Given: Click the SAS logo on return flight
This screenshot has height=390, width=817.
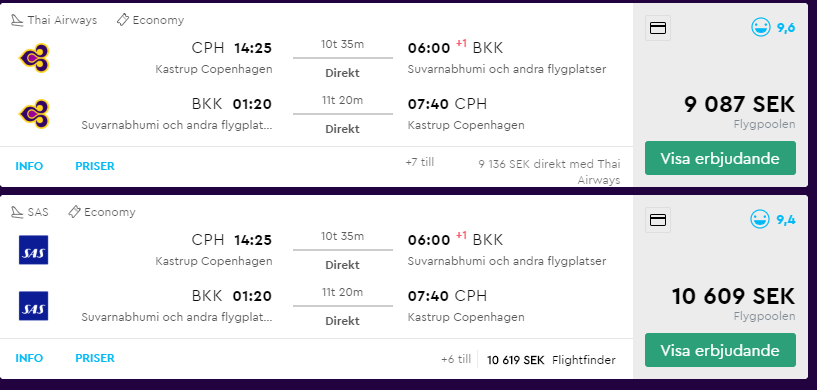Looking at the screenshot, I should click(33, 306).
